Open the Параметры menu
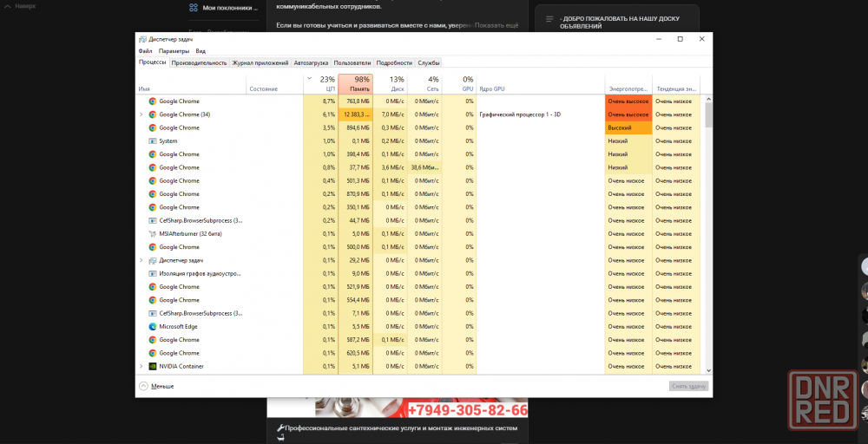Screen dimensions: 868x444 click(x=174, y=51)
